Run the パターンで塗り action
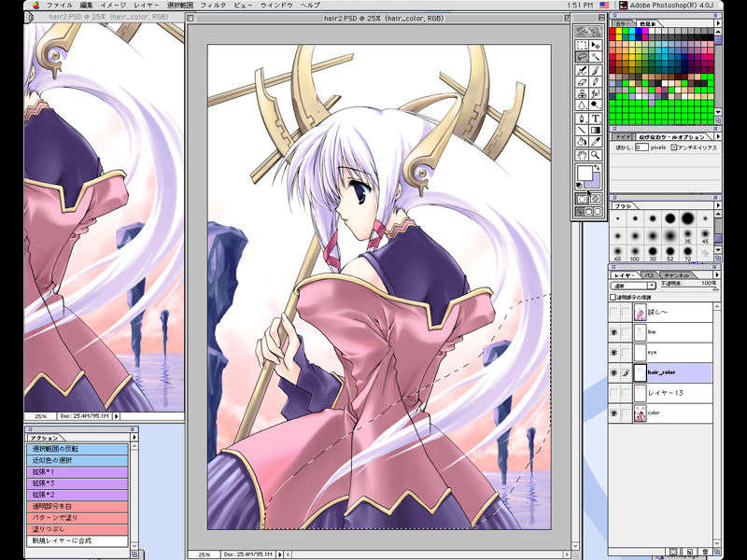Viewport: 747px width, 560px height. click(78, 518)
